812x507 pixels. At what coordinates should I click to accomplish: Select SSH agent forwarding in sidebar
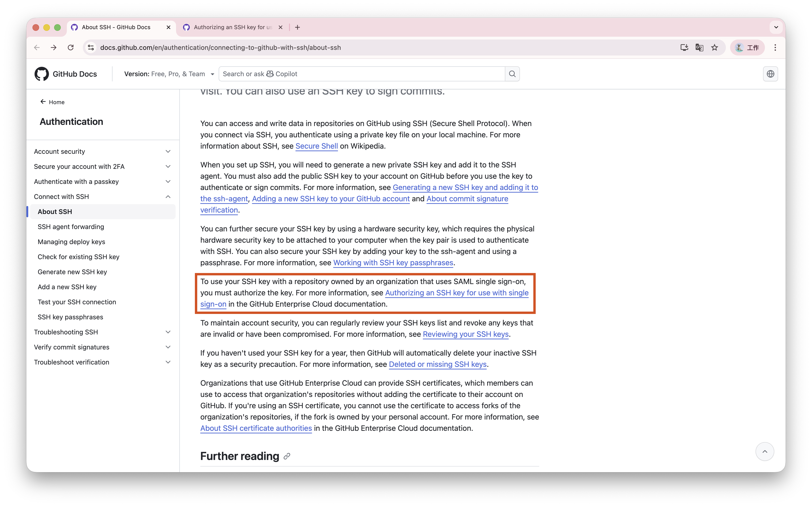[x=71, y=227]
